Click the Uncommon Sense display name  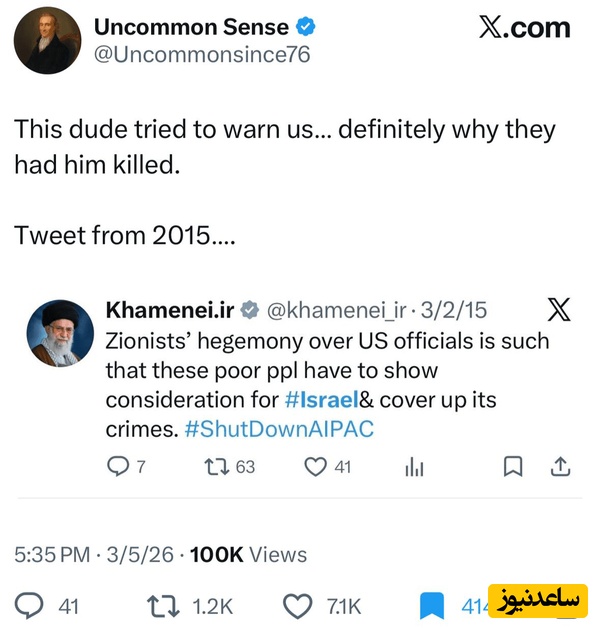(x=191, y=27)
